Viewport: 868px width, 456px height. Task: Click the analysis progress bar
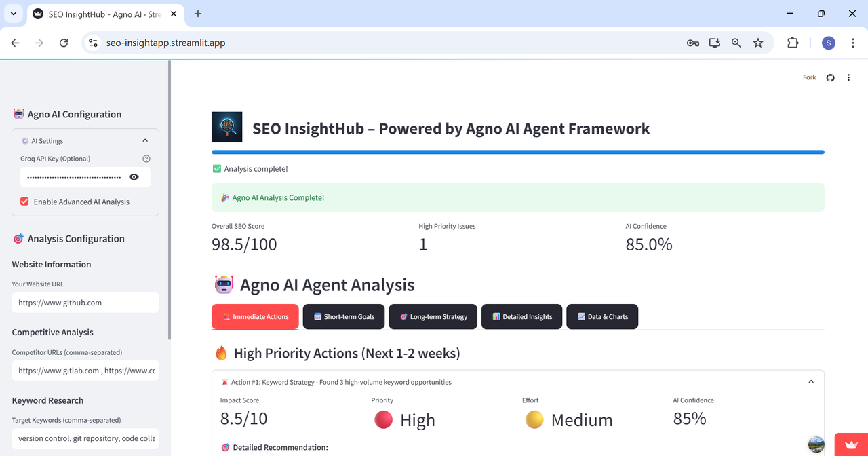coord(518,153)
